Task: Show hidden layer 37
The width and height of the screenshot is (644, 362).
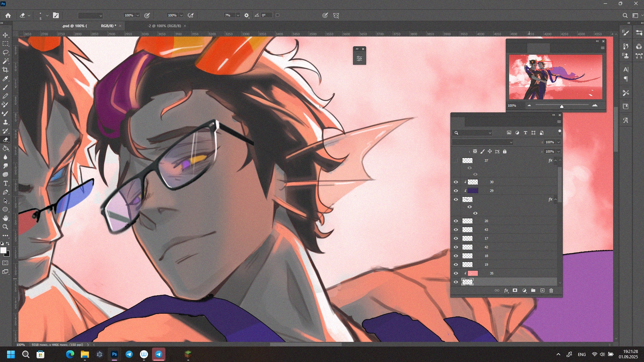Action: click(456, 161)
